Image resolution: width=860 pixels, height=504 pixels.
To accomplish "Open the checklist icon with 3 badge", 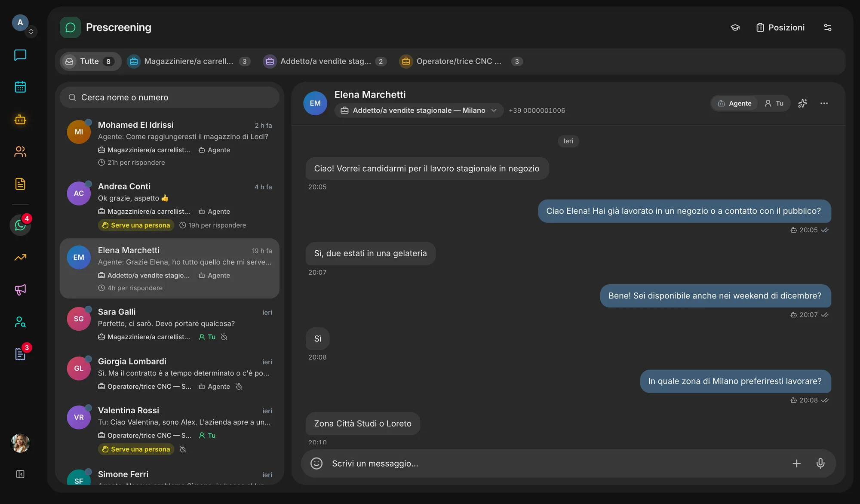I will [x=20, y=354].
